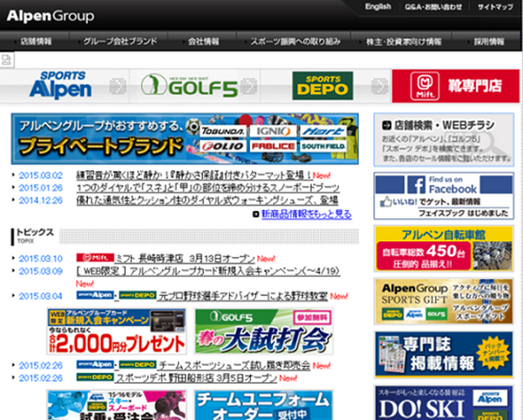Open the GOLF5 春の大試打会 banner

[264, 331]
